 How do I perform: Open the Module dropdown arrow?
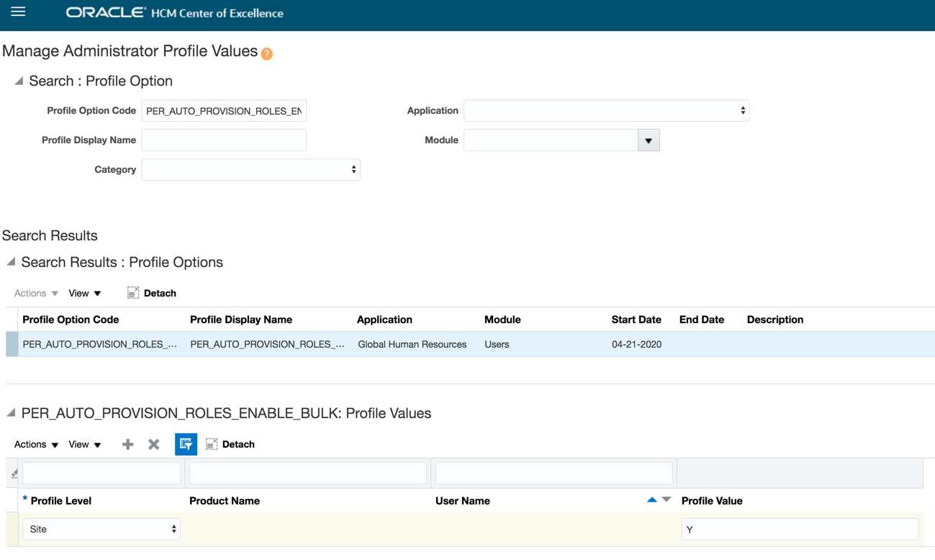pos(648,140)
